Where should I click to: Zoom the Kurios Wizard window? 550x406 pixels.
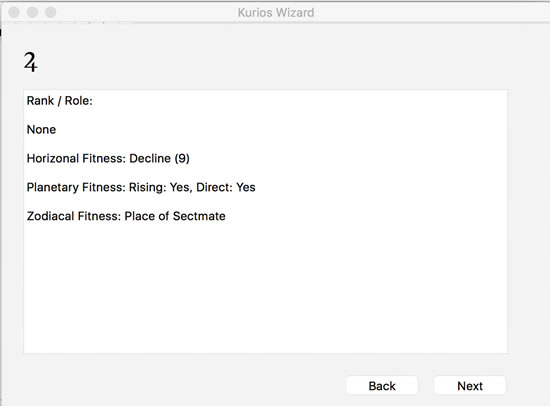[51, 12]
